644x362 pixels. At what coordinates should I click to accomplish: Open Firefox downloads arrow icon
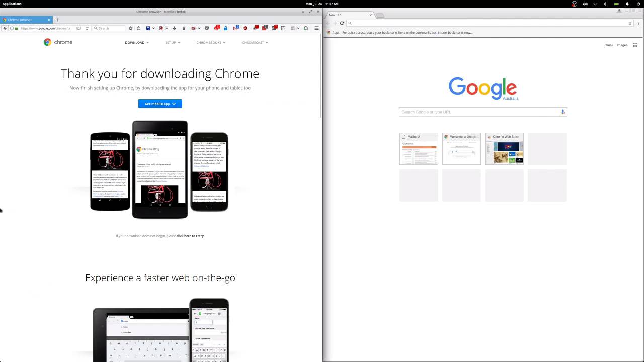(174, 28)
